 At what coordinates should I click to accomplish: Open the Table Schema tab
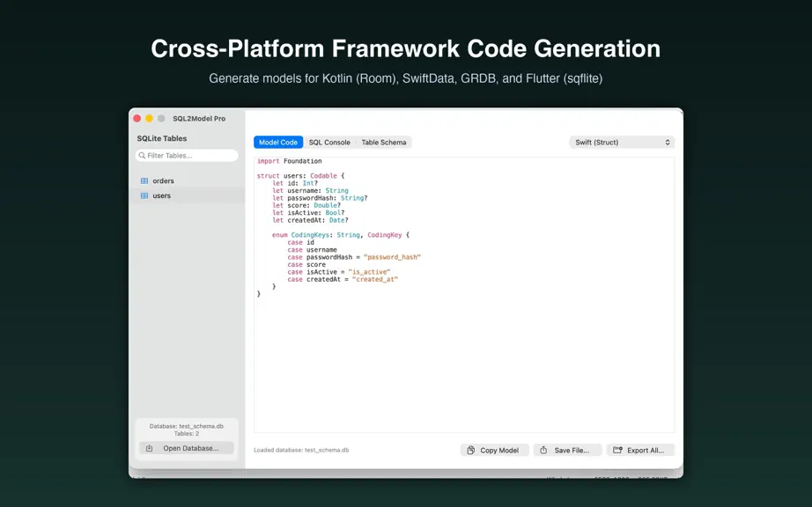click(x=384, y=143)
